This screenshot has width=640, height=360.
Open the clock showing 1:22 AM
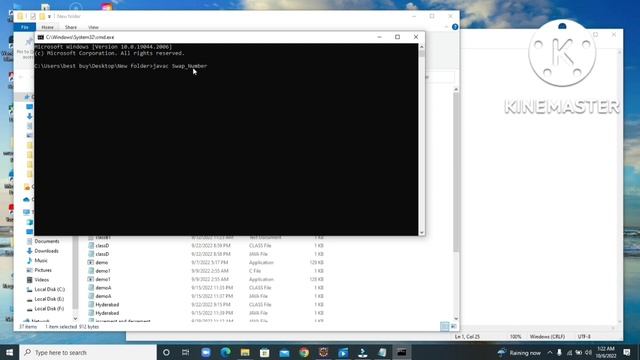point(606,352)
